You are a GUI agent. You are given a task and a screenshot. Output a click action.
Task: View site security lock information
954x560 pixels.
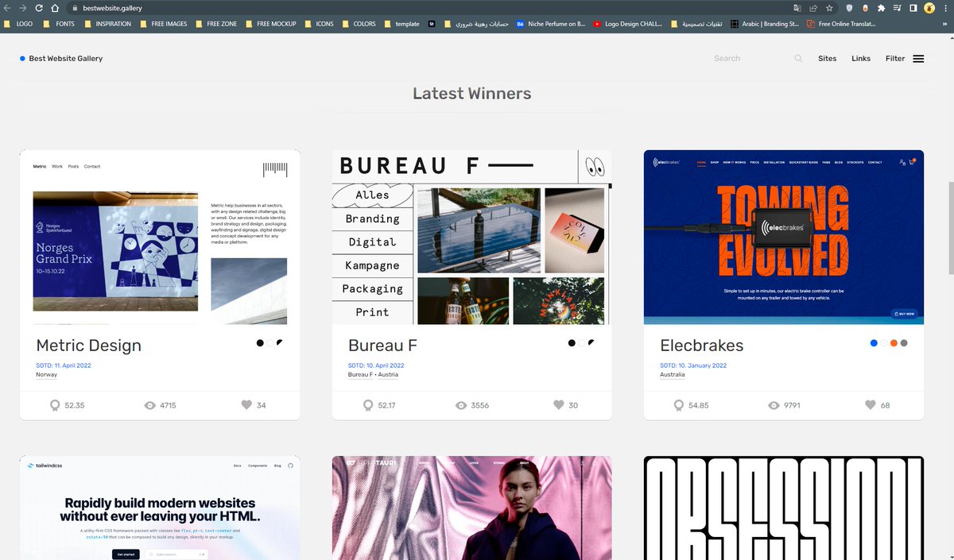[74, 8]
